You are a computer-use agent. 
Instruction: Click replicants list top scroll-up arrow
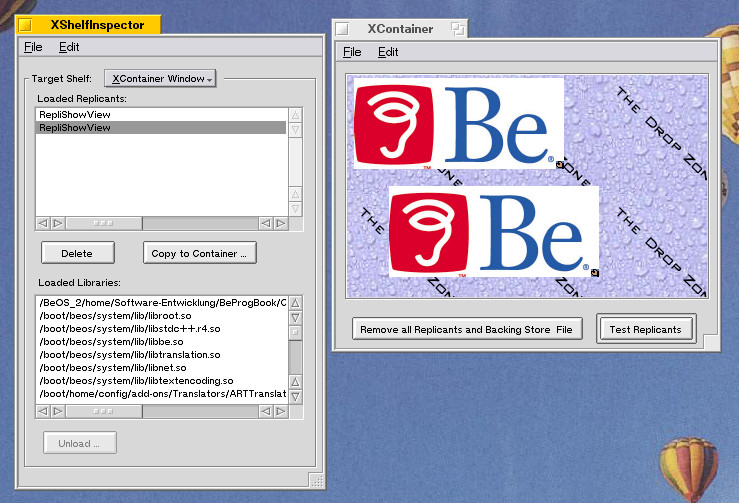coord(296,115)
